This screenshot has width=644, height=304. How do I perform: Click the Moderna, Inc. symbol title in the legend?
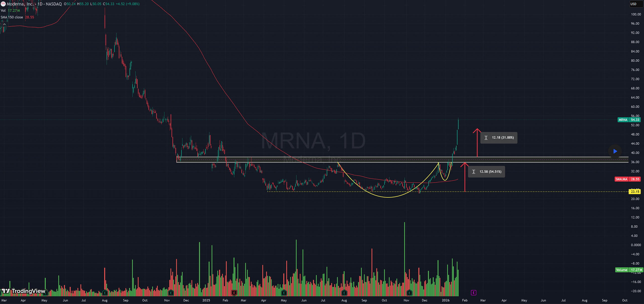coord(20,4)
